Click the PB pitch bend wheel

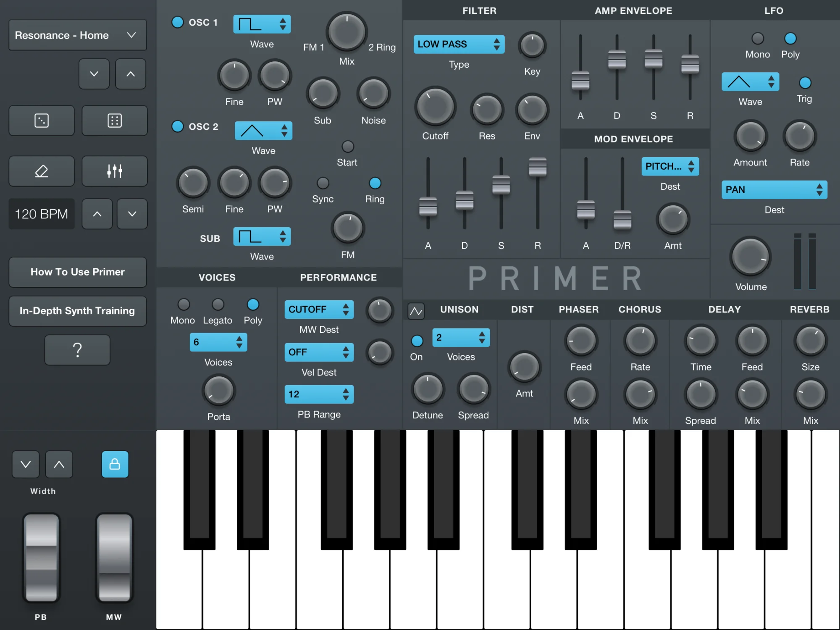coord(41,558)
